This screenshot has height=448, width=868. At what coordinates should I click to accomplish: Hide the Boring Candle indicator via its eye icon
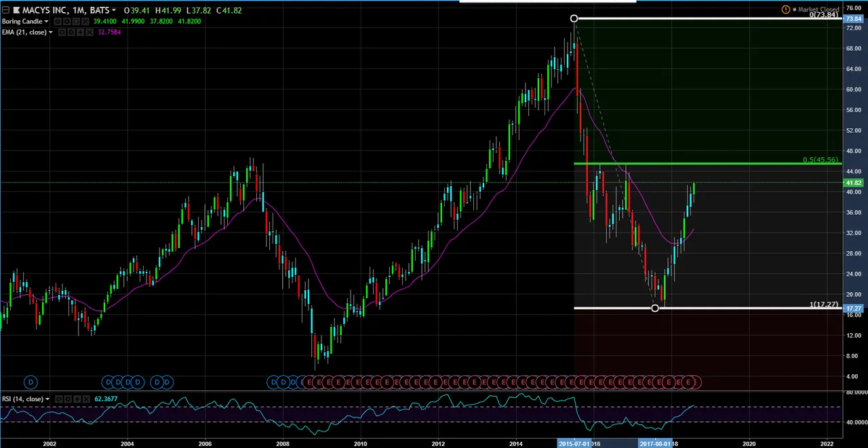click(x=58, y=22)
